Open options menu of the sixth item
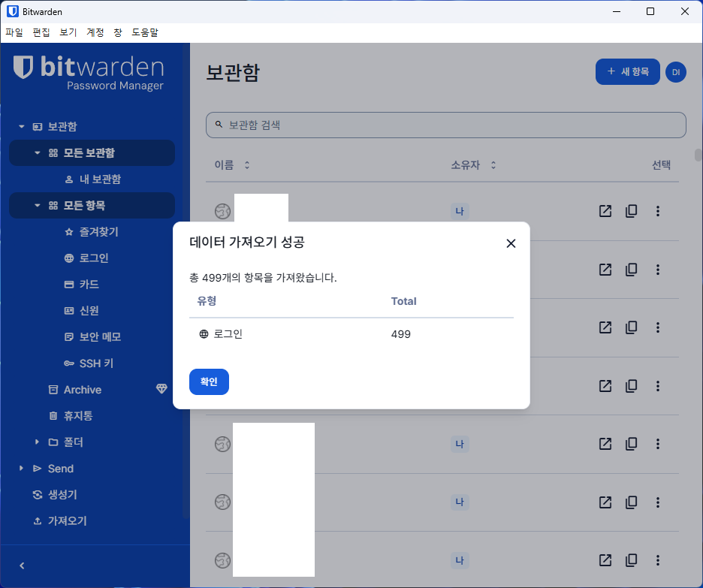 click(x=658, y=502)
